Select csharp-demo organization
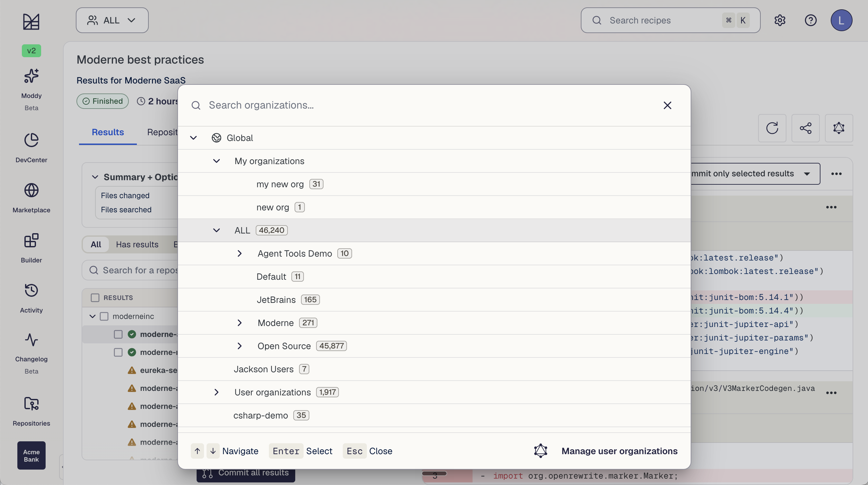 (x=434, y=415)
